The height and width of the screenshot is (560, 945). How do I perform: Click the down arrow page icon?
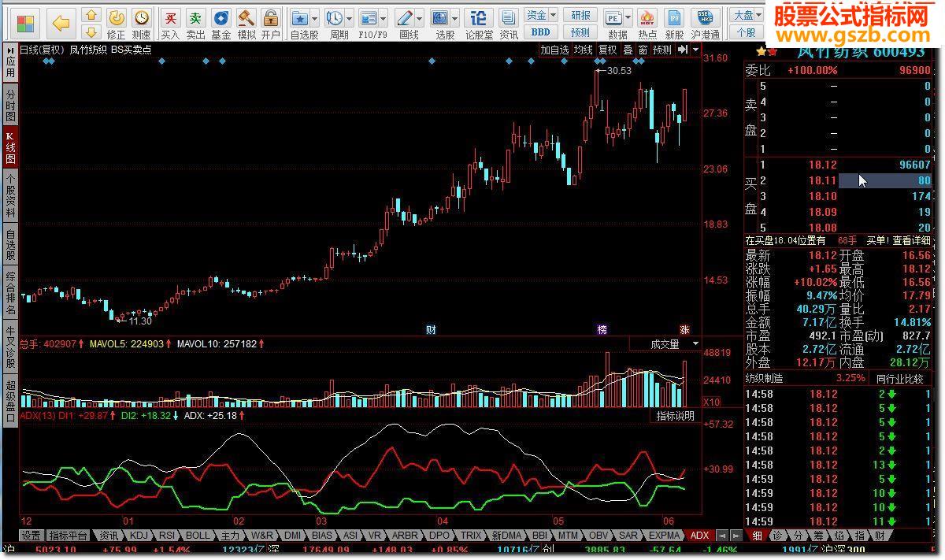(91, 32)
